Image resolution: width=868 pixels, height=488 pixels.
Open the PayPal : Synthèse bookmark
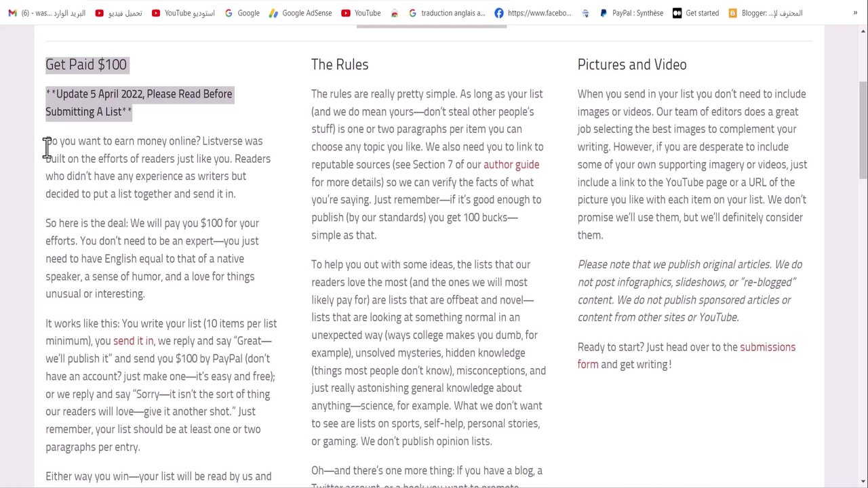click(x=631, y=13)
